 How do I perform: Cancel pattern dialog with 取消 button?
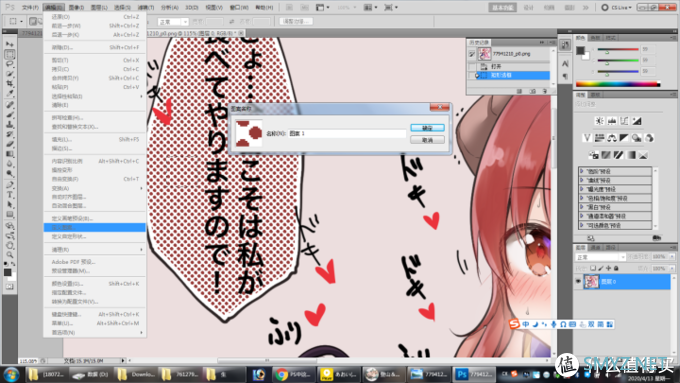427,140
